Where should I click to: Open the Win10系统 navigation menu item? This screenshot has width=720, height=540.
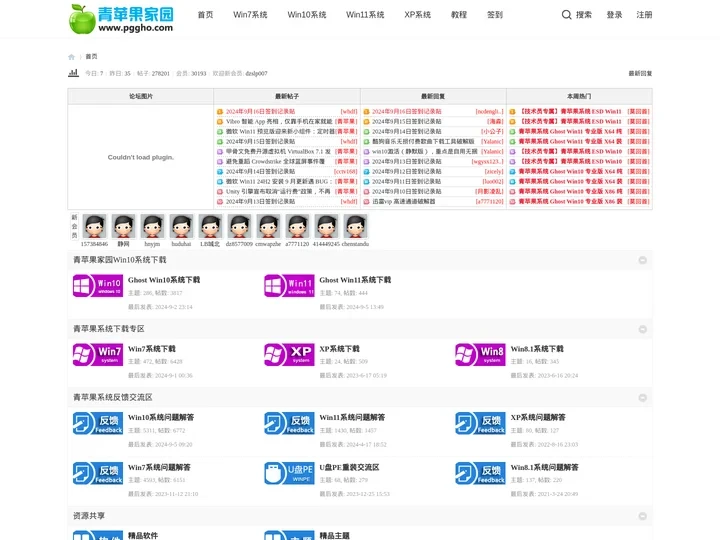tap(307, 15)
